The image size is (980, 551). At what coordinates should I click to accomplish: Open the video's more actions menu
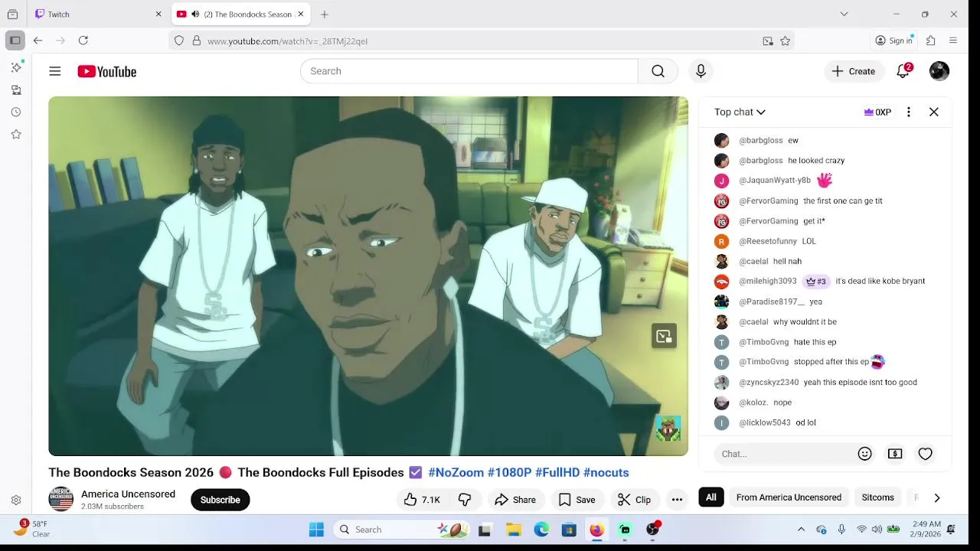[x=677, y=500]
